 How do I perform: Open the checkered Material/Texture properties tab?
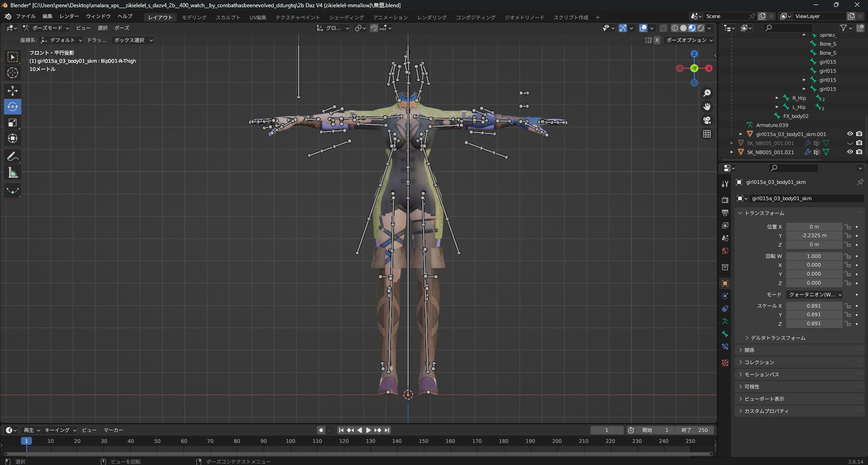(x=725, y=363)
